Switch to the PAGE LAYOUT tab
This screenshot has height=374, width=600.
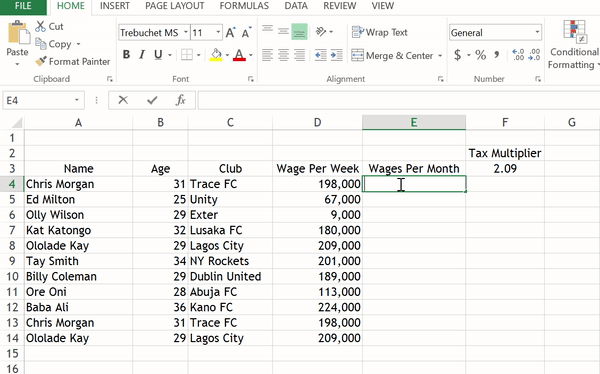(174, 6)
